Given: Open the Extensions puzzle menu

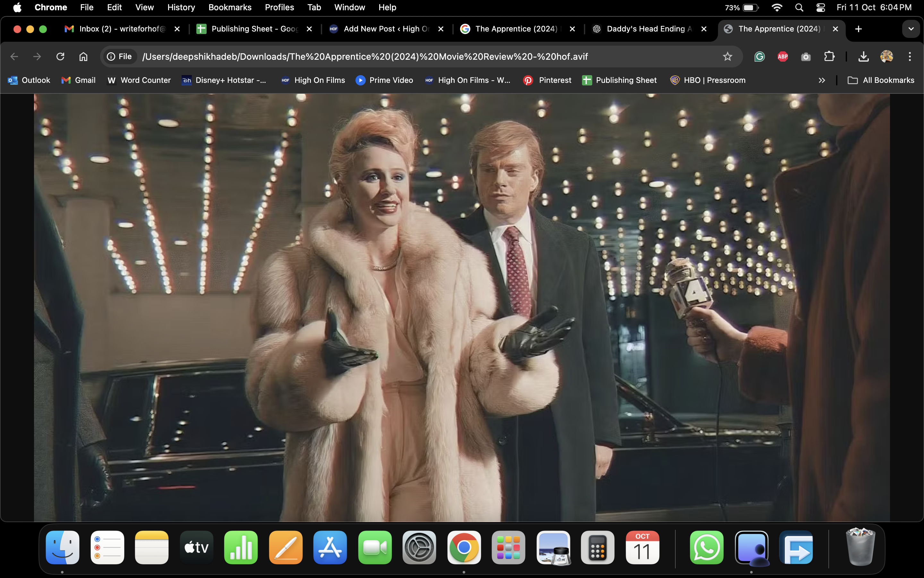Looking at the screenshot, I should 829,57.
